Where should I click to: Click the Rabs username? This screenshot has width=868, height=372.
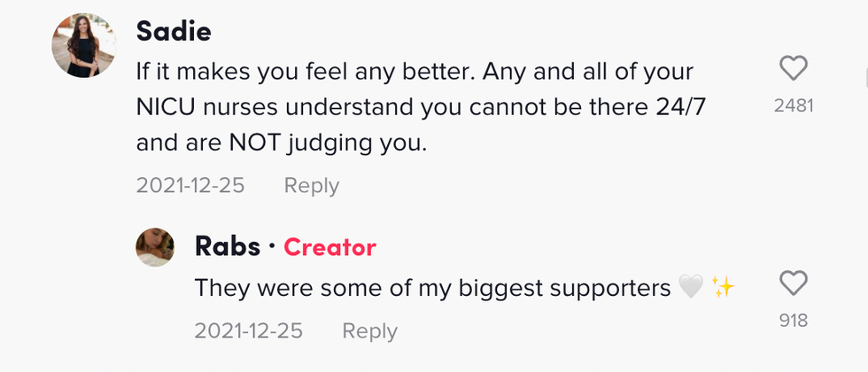[x=228, y=247]
